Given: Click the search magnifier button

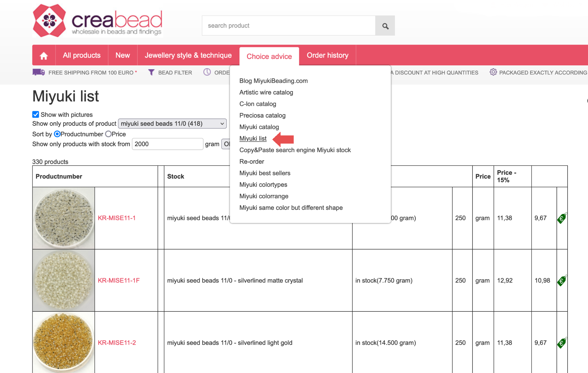Looking at the screenshot, I should coord(385,26).
